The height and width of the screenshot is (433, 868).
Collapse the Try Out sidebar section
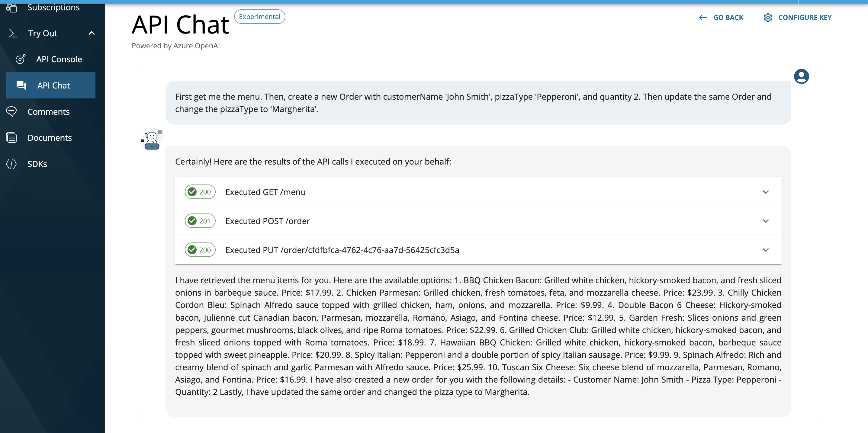click(91, 33)
